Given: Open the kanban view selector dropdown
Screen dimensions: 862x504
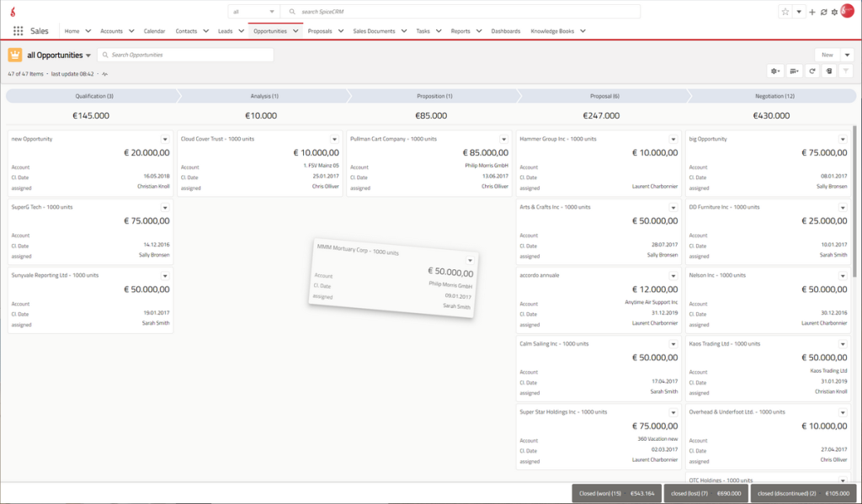Looking at the screenshot, I should tap(794, 72).
